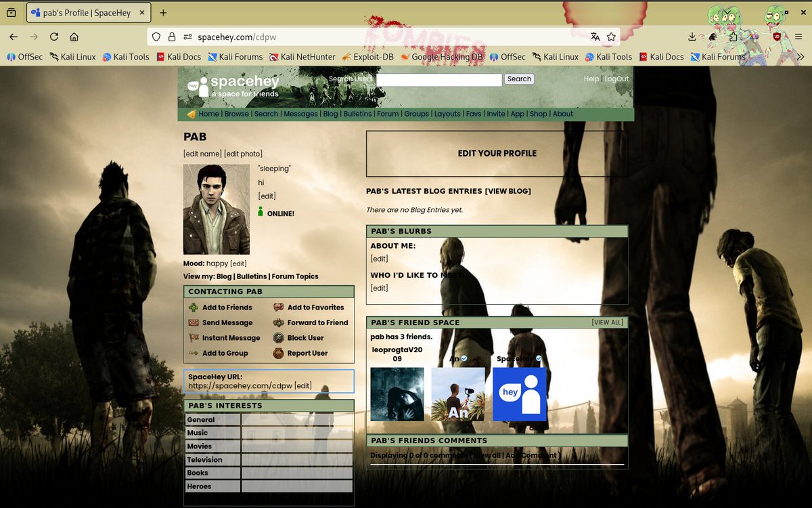Open the uBlock Origin extension
The height and width of the screenshot is (508, 812).
[x=777, y=37]
